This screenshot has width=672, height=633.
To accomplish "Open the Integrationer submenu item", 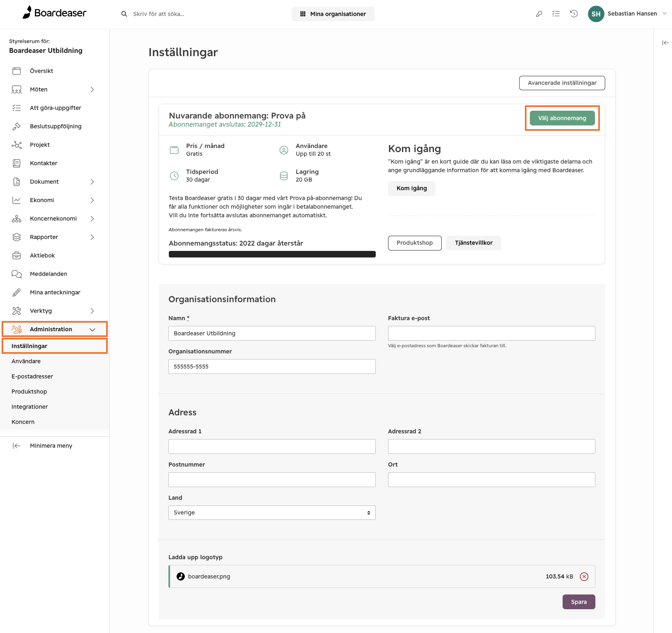I will tap(30, 407).
